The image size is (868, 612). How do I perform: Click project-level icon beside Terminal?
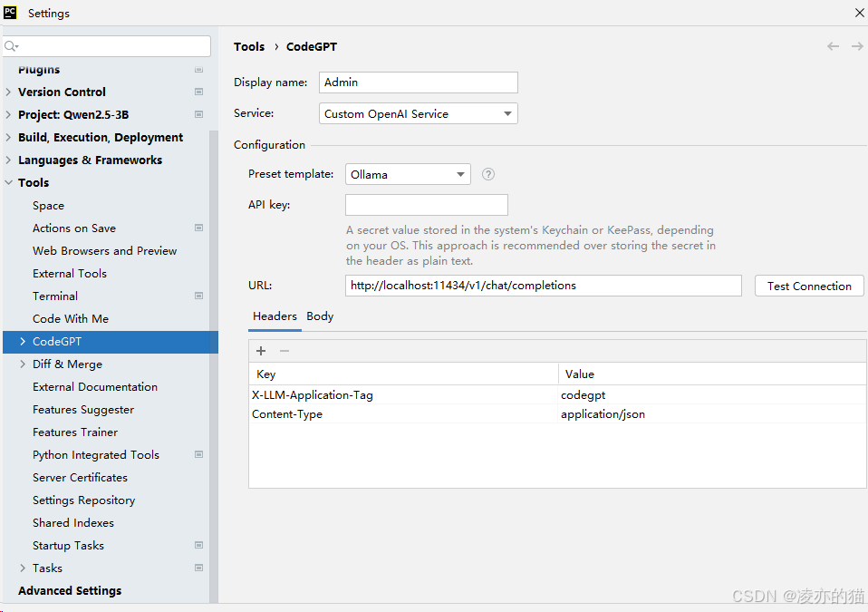tap(198, 296)
